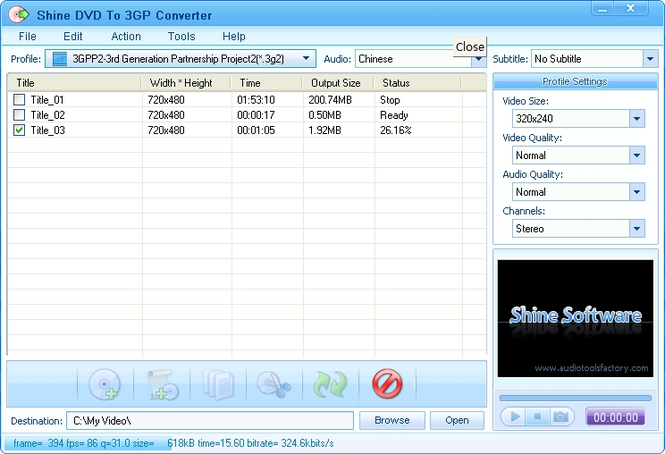
Task: Click the Status column header
Action: [417, 83]
